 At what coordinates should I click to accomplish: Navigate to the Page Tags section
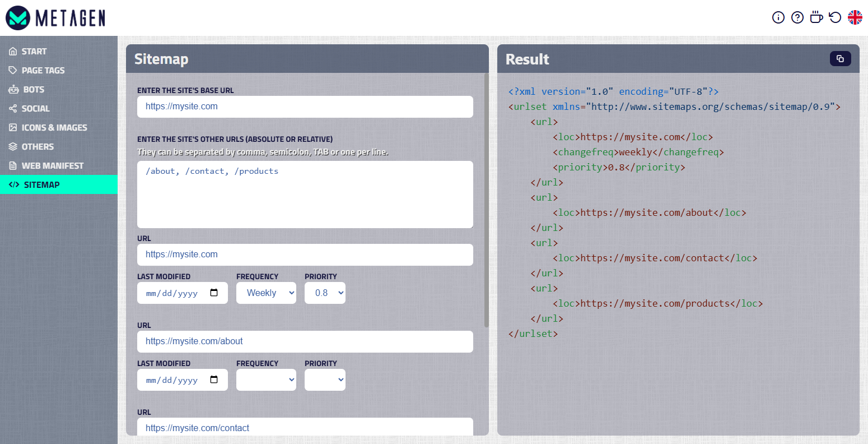click(x=40, y=70)
